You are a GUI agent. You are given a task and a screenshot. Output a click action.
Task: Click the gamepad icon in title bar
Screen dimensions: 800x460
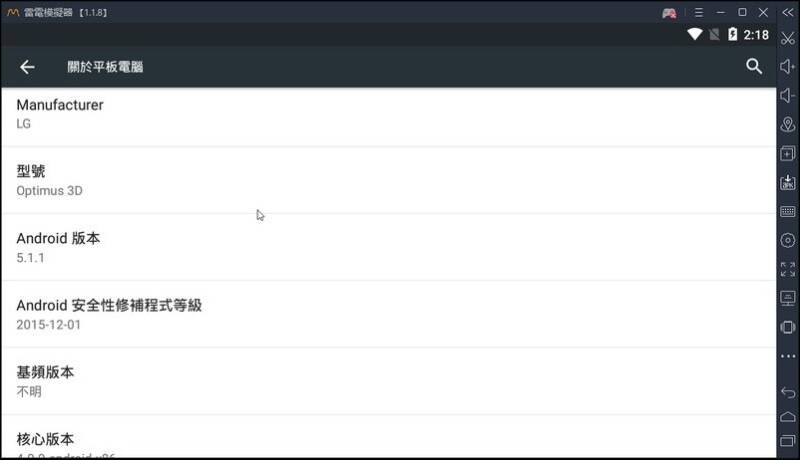[x=669, y=13]
